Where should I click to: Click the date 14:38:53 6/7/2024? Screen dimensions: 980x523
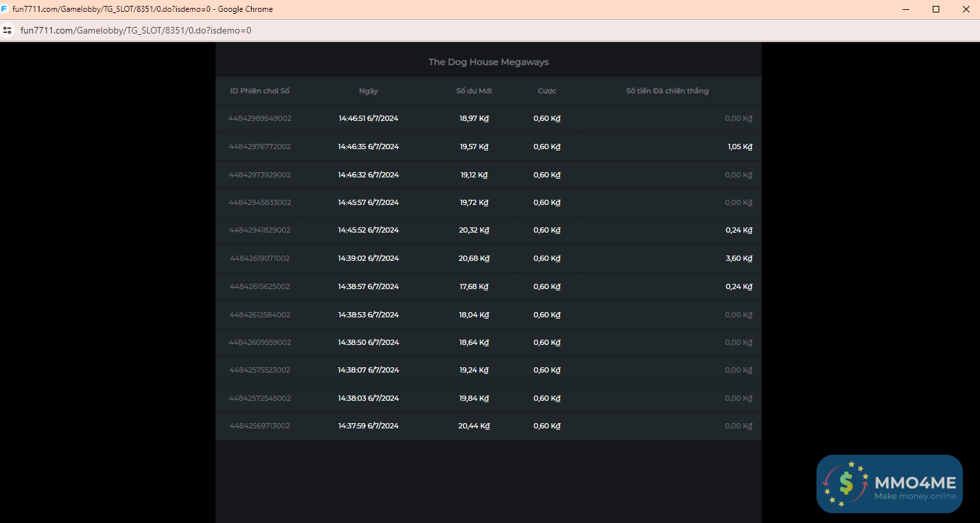pos(368,315)
